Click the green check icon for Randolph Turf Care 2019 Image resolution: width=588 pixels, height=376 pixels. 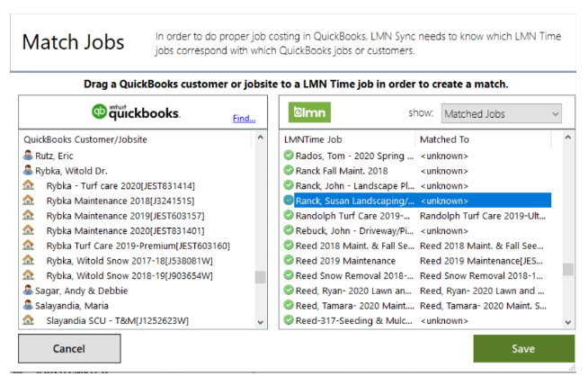click(289, 215)
